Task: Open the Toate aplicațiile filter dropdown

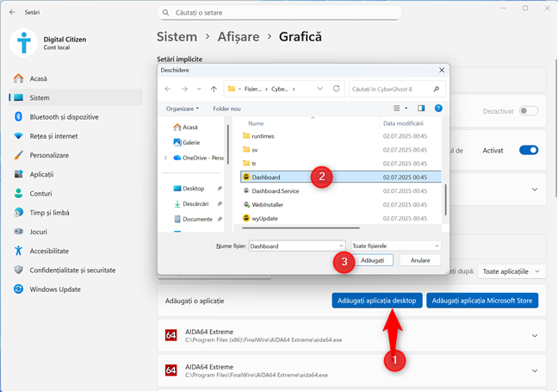Action: (x=512, y=271)
